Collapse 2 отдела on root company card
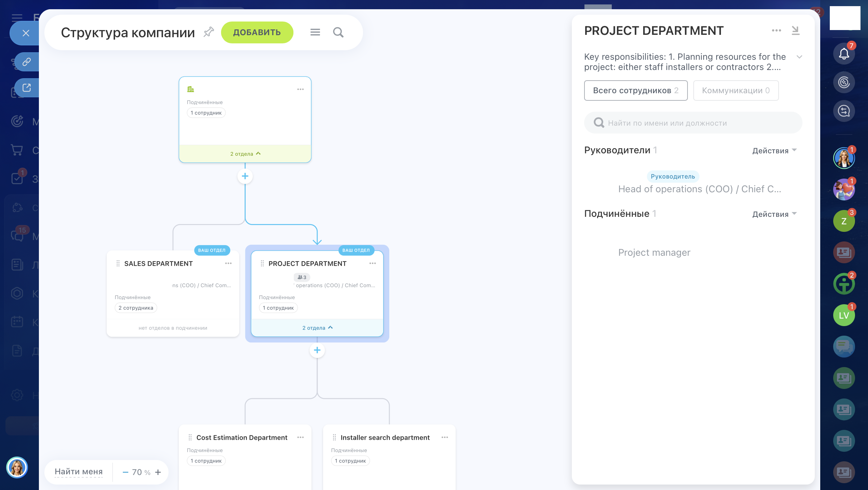The width and height of the screenshot is (868, 490). tap(245, 154)
